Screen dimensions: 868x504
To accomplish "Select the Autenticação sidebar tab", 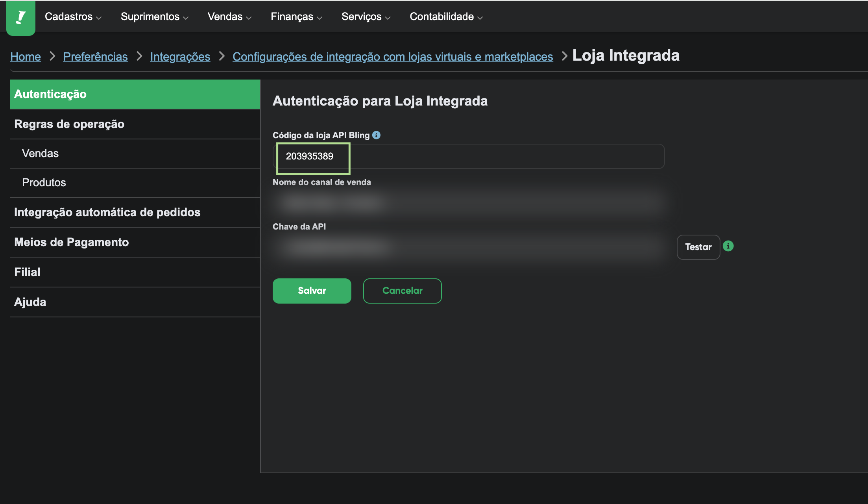I will pyautogui.click(x=135, y=94).
